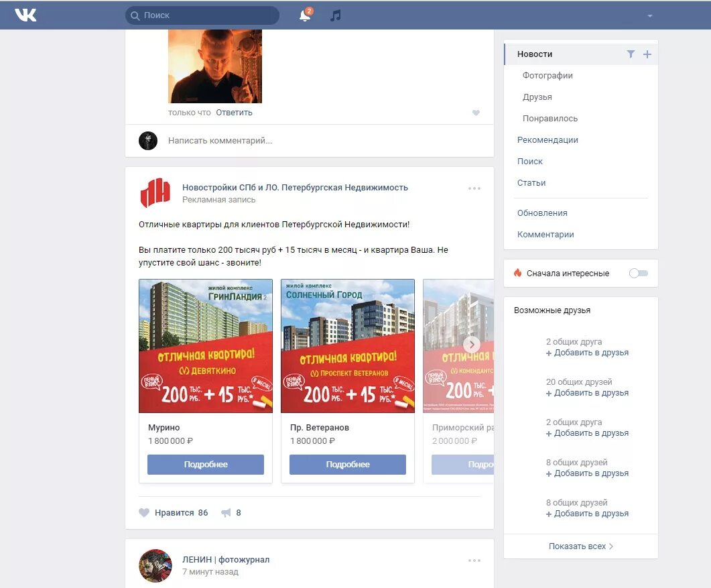The height and width of the screenshot is (588, 711).
Task: Click the Рекламная запись label
Action: pos(218,200)
